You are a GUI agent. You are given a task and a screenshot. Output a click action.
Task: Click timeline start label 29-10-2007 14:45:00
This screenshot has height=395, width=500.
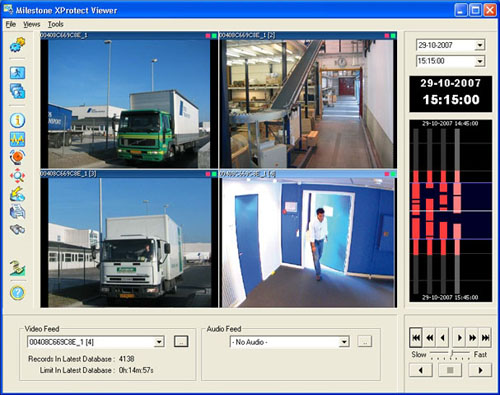450,123
